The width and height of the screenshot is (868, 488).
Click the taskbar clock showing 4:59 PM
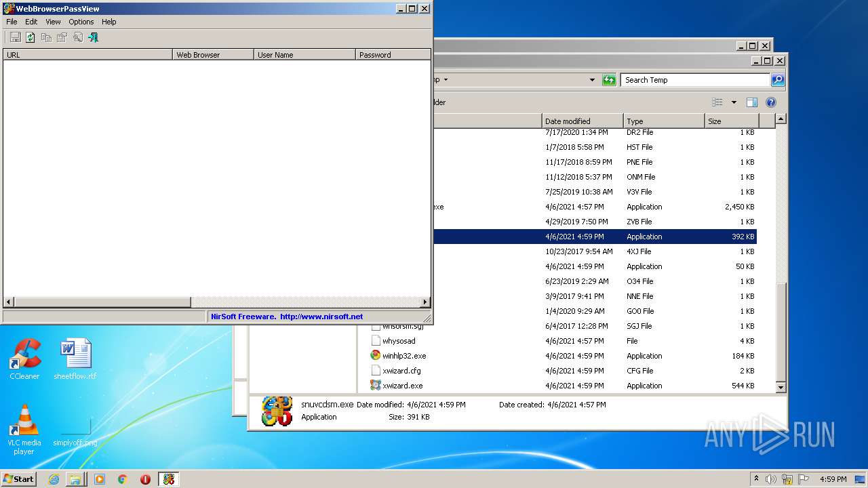pyautogui.click(x=833, y=479)
